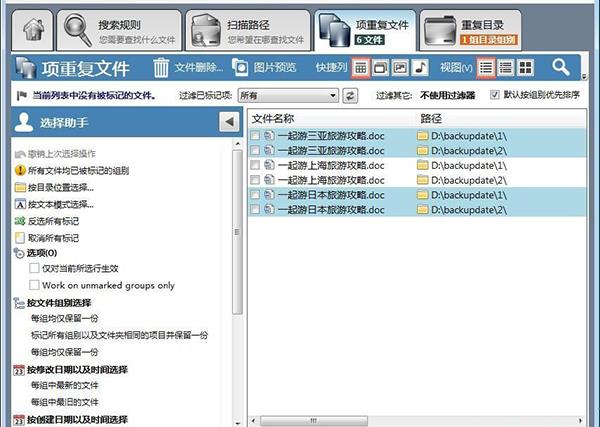Click file list horizontal scroll right arrow
The height and width of the screenshot is (427, 600).
[580, 421]
